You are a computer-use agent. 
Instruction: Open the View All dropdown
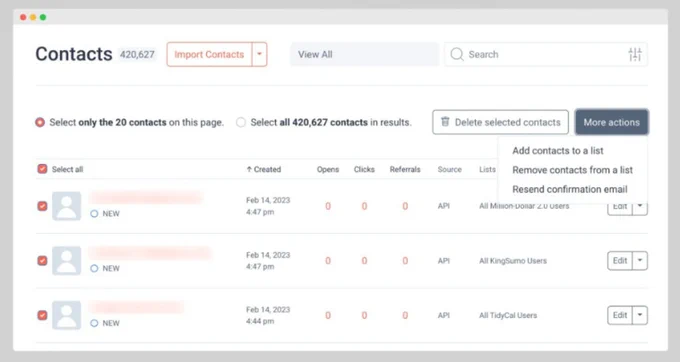[364, 54]
